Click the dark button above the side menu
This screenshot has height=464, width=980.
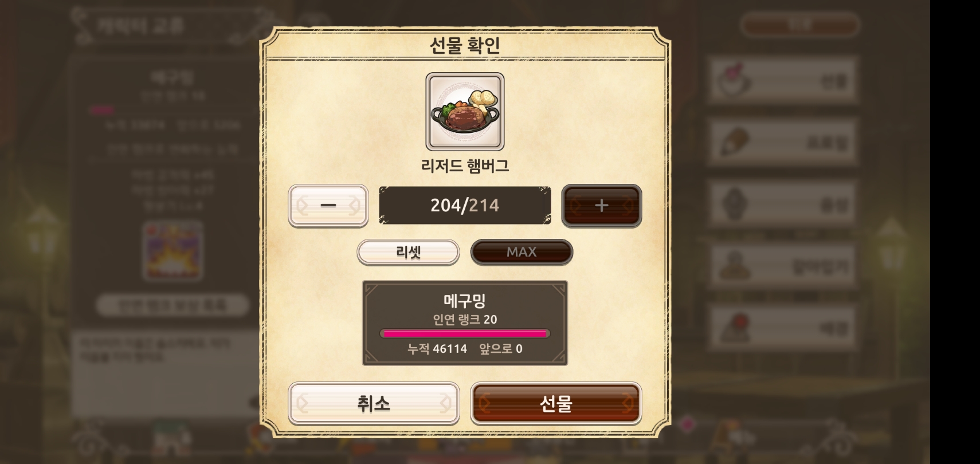[799, 25]
